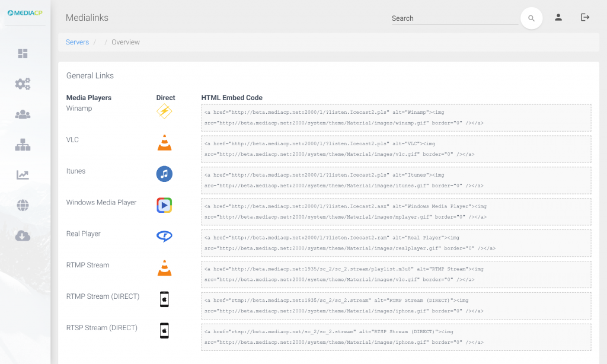Click the network hierarchy icon in sidebar
Screen dimensions: 607x364
(x=23, y=145)
